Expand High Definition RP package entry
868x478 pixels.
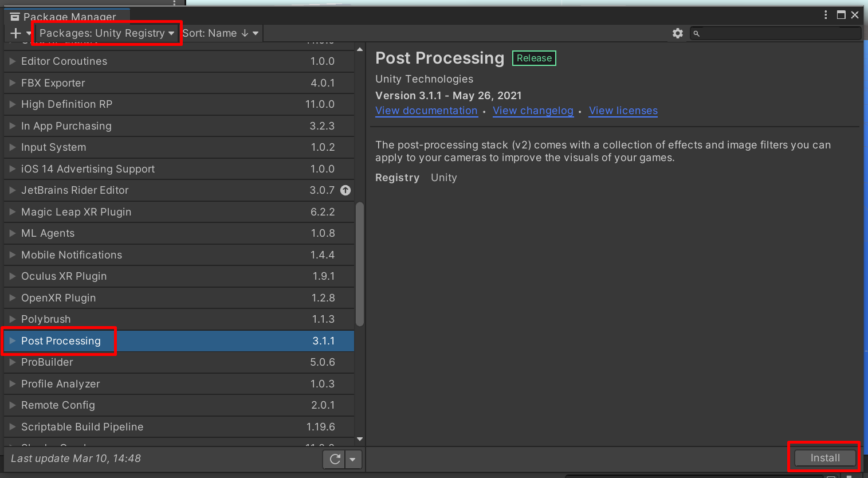pos(13,104)
